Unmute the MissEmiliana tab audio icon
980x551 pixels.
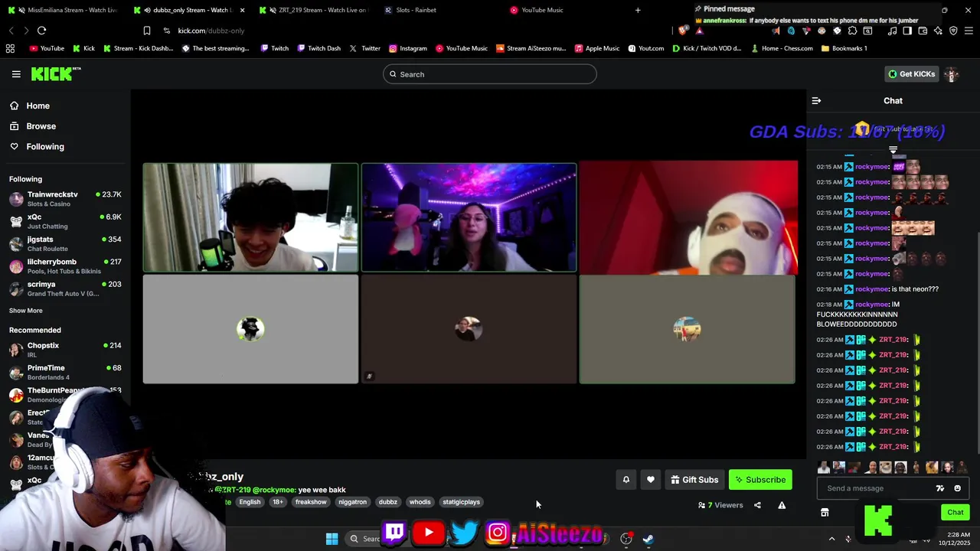pos(22,10)
